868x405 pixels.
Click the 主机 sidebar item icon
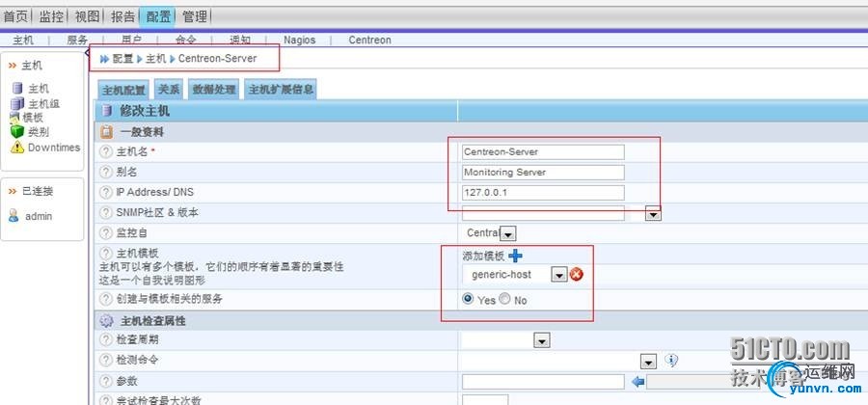pyautogui.click(x=17, y=88)
